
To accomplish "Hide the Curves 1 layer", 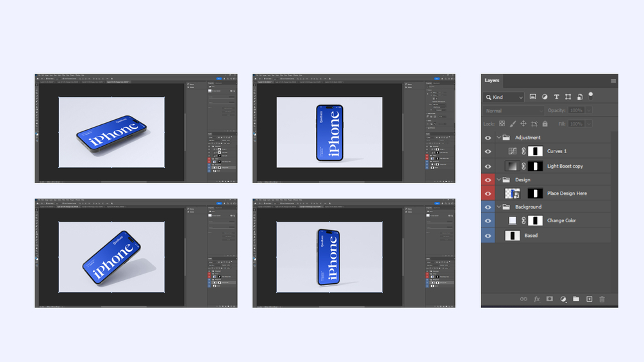I will tap(488, 151).
